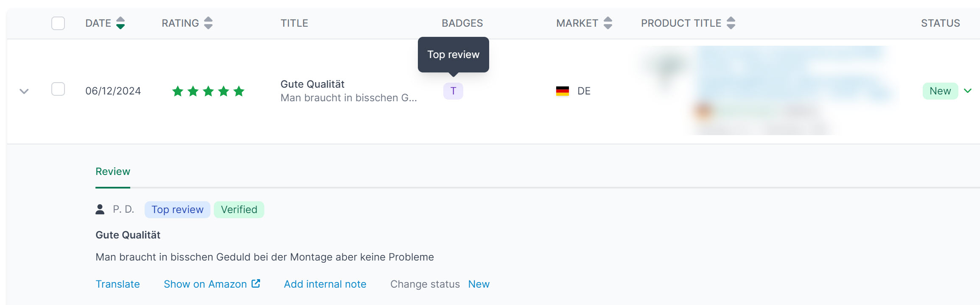
Task: Click the German flag icon
Action: (x=563, y=91)
